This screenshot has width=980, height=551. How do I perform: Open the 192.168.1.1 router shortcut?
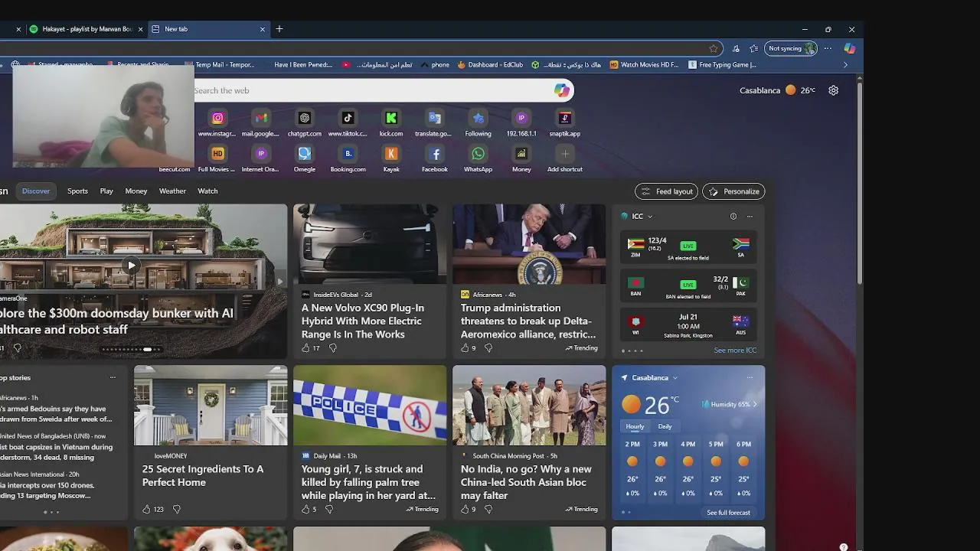click(x=521, y=118)
